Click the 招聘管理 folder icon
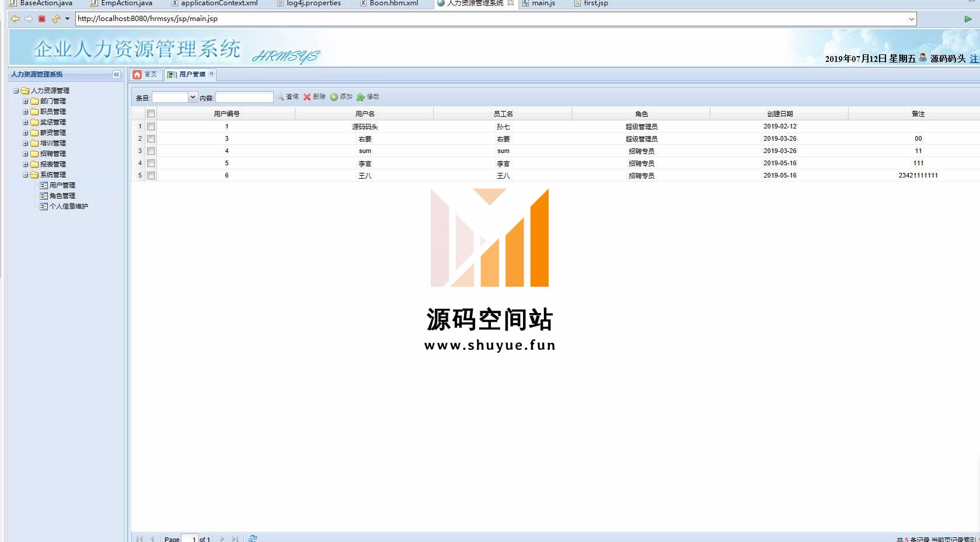This screenshot has width=980, height=542. [34, 154]
